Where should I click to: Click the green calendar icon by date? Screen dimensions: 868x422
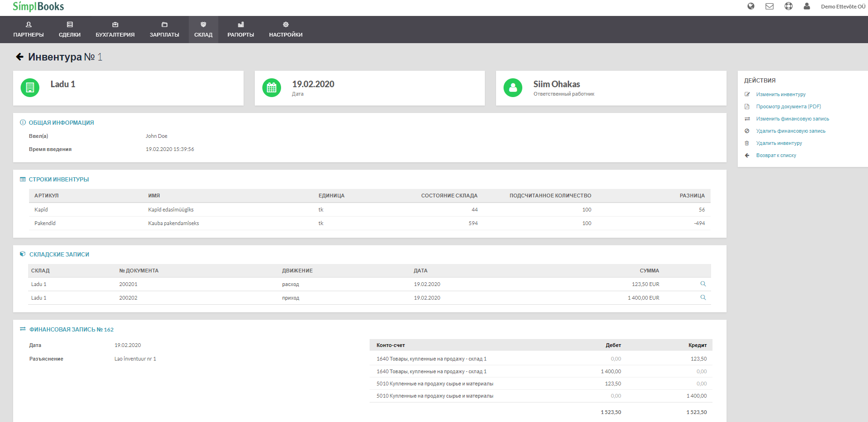click(x=272, y=88)
